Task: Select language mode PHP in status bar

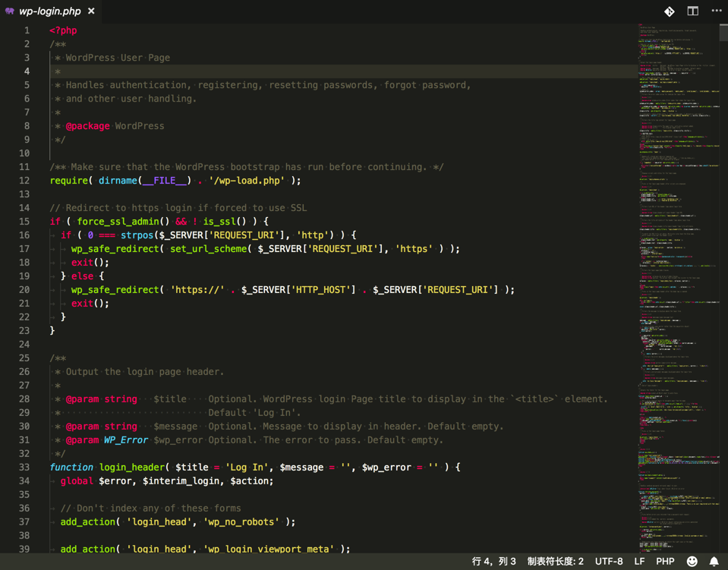Action: [x=665, y=561]
